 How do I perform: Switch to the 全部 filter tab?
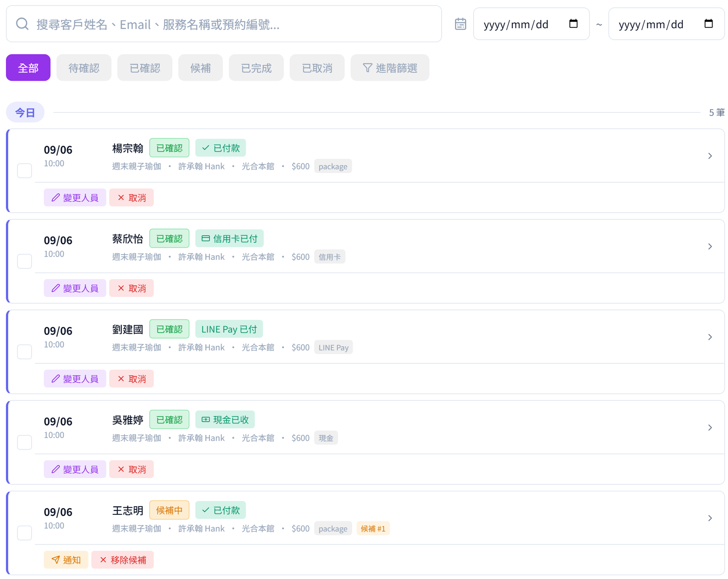click(x=28, y=68)
